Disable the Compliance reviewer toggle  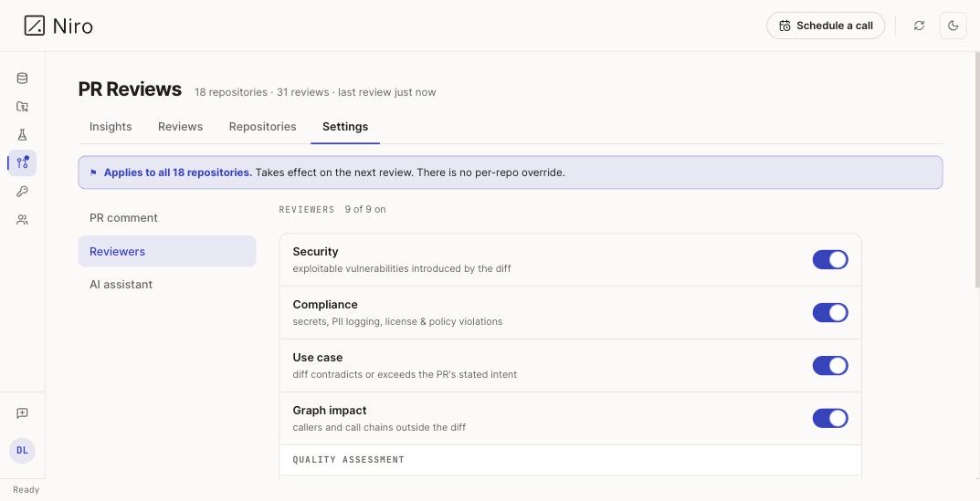[x=830, y=312]
